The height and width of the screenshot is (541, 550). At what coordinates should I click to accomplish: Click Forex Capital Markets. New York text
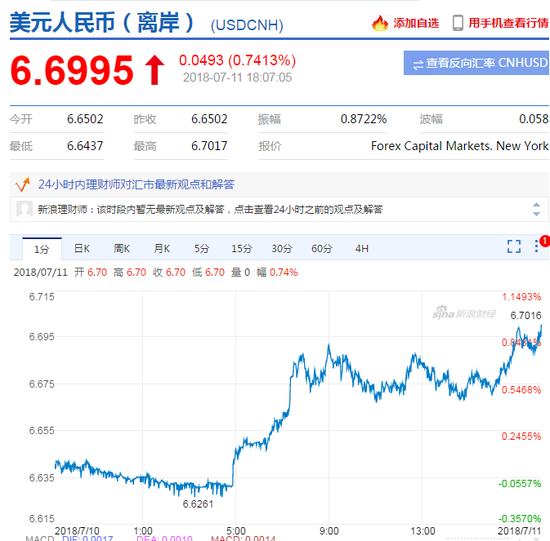460,146
